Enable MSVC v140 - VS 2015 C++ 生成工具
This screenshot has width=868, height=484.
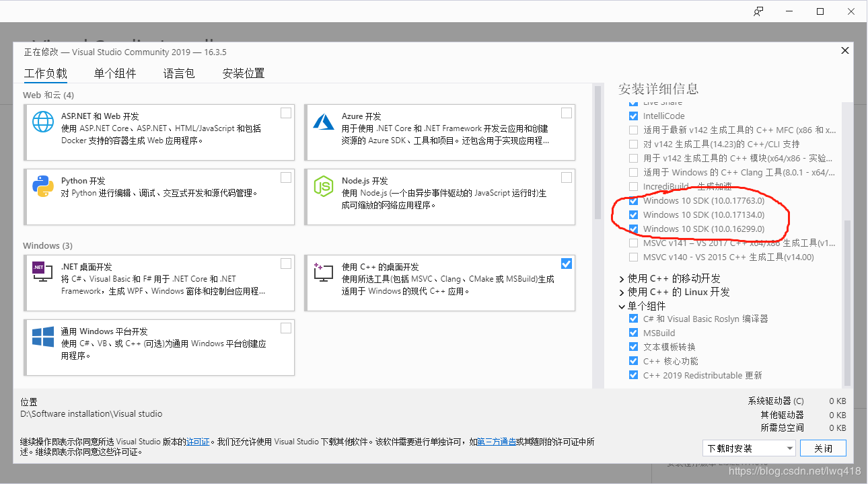[x=633, y=256]
